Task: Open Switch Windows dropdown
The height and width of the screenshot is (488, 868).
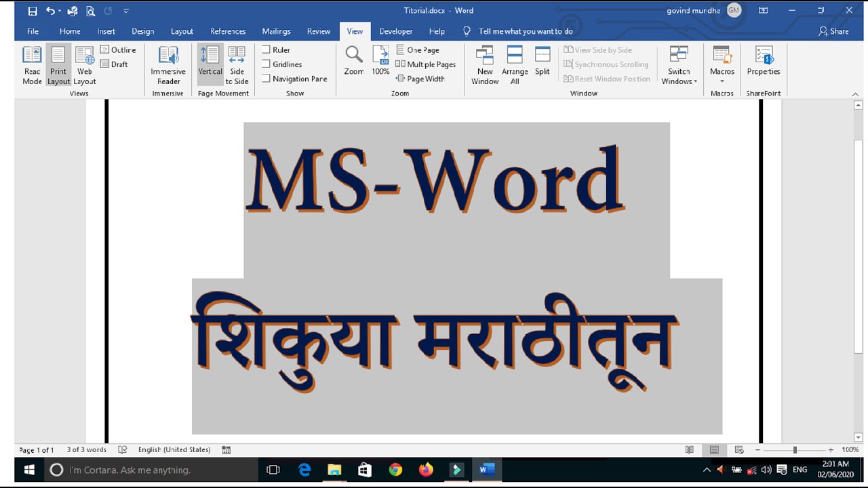Action: [679, 66]
